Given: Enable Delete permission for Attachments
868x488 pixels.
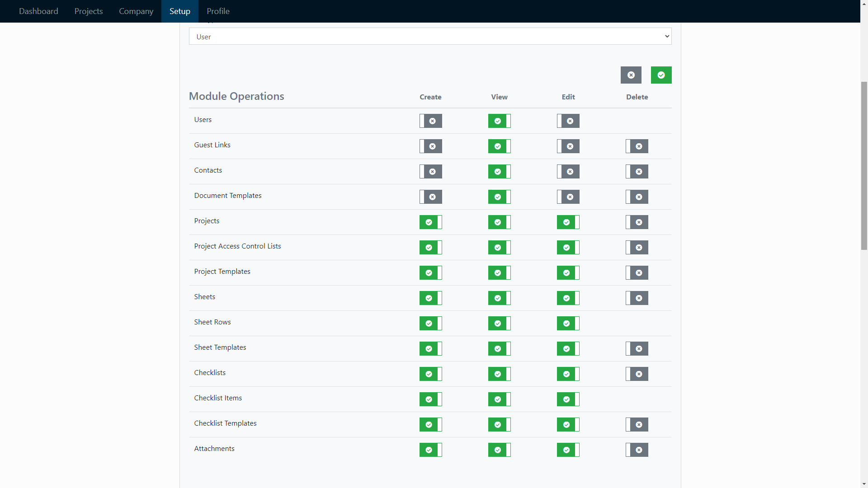Looking at the screenshot, I should 637,450.
